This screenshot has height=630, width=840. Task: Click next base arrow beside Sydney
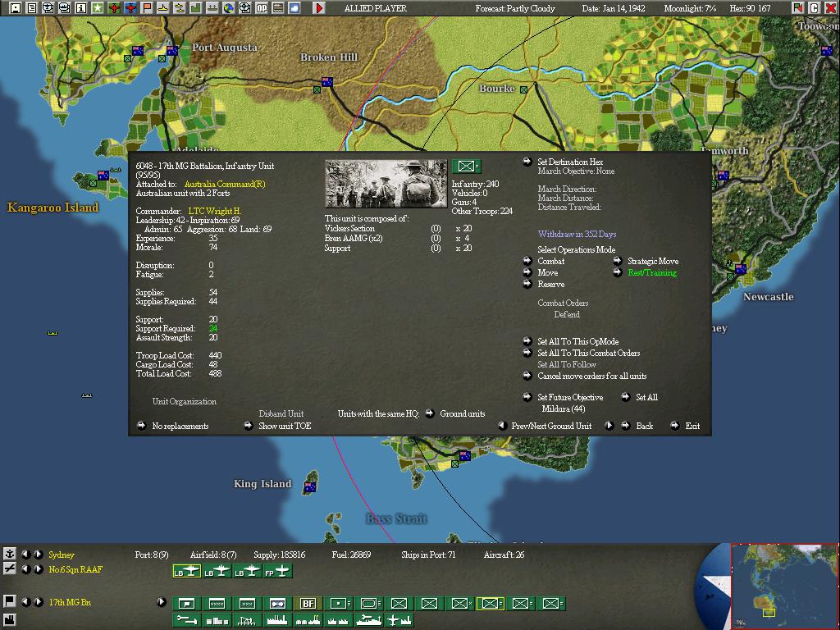tap(38, 554)
